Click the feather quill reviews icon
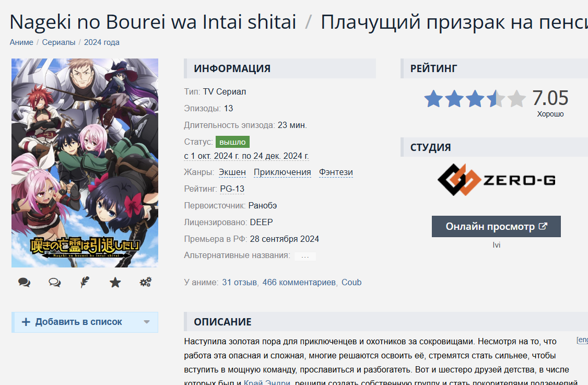This screenshot has height=385, width=588. tap(85, 282)
